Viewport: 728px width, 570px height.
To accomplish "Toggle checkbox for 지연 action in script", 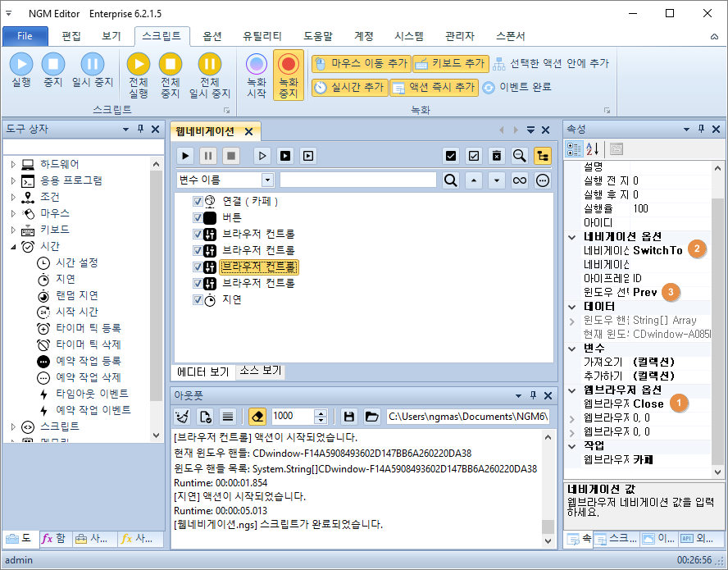I will 198,299.
